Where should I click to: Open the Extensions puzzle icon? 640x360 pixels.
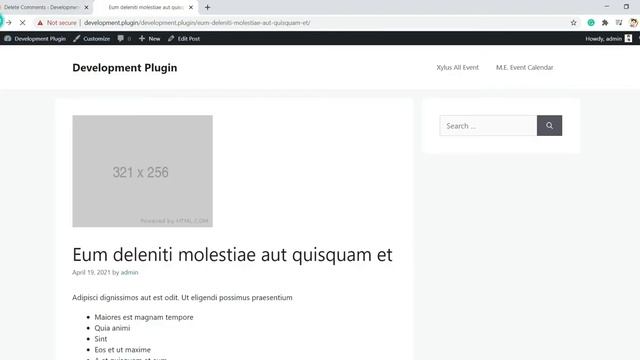coord(605,23)
